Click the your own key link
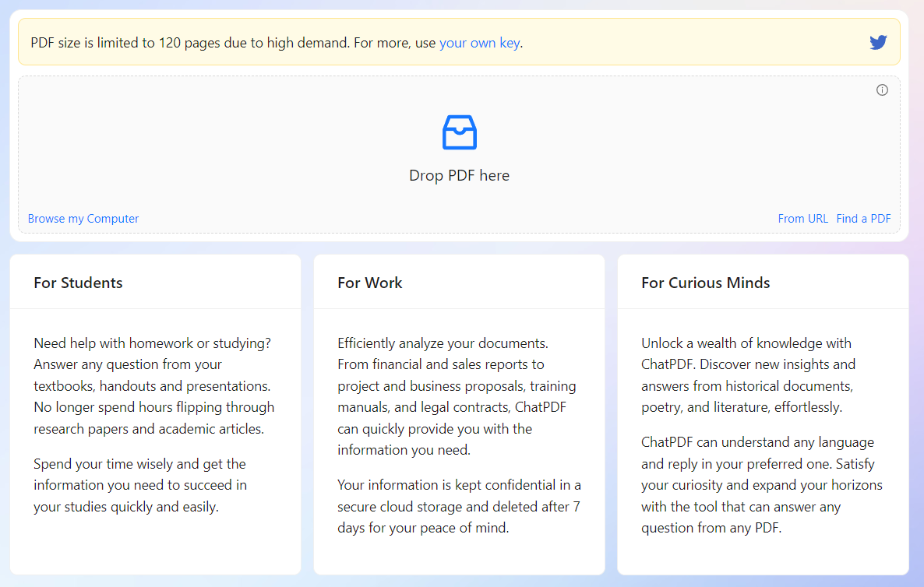Image resolution: width=924 pixels, height=587 pixels. (479, 43)
